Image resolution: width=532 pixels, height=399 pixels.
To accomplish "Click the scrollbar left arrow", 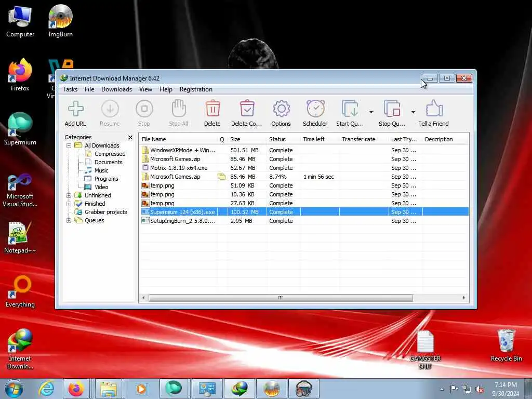I will click(x=143, y=298).
